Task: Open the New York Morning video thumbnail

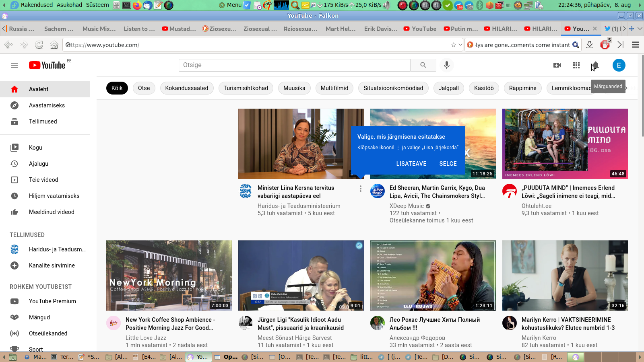Action: (169, 276)
